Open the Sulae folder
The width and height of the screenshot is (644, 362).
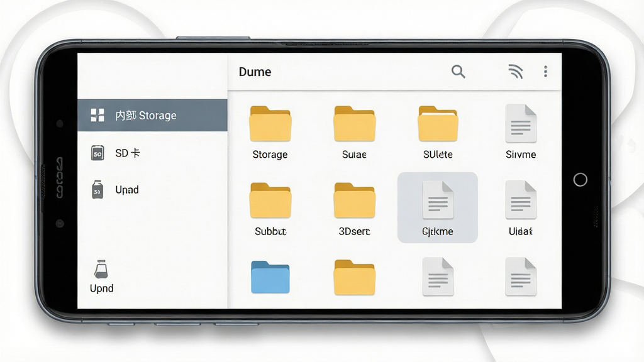[354, 133]
